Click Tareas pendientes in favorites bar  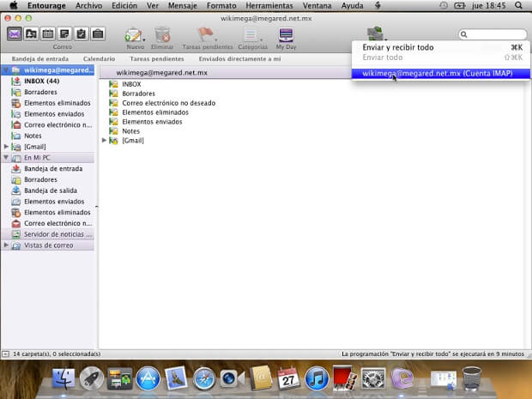point(157,58)
